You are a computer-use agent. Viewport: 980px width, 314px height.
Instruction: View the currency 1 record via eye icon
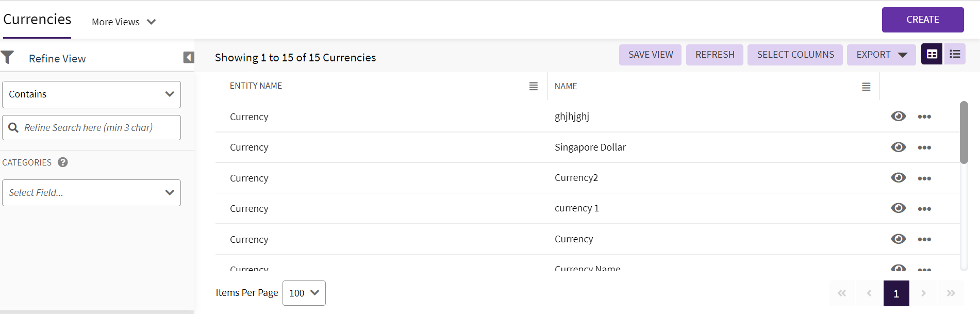click(898, 208)
